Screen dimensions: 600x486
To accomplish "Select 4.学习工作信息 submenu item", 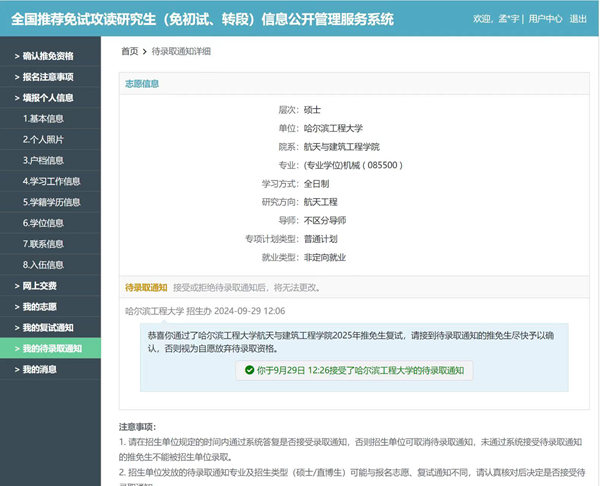I will point(50,181).
